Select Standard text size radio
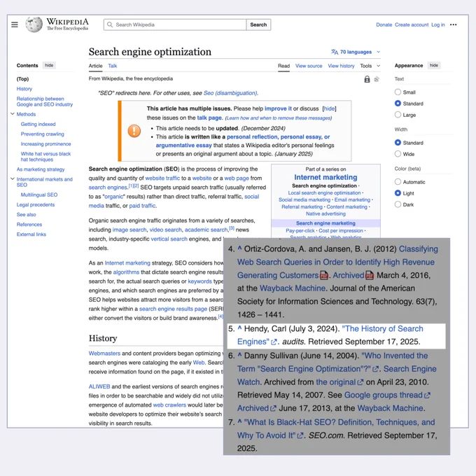Screen dimensions: 476x476 398,104
